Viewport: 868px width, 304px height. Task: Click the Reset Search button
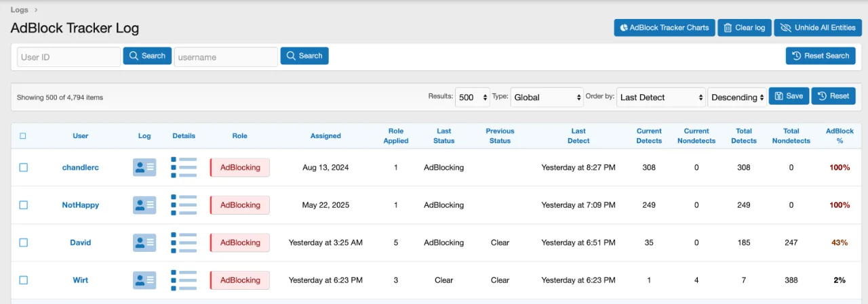(x=821, y=56)
